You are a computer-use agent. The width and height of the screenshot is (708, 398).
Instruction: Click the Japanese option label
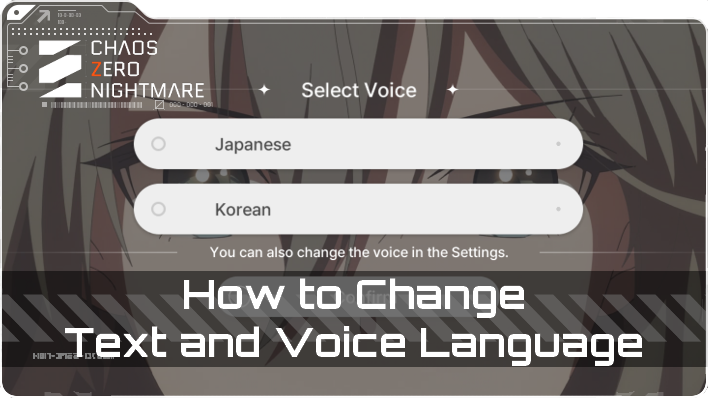253,145
